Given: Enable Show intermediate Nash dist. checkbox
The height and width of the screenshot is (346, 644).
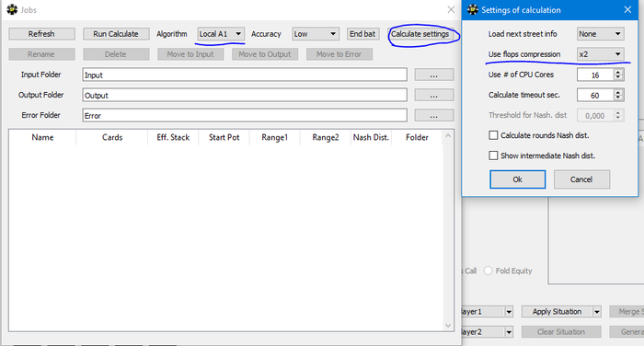Looking at the screenshot, I should click(493, 156).
